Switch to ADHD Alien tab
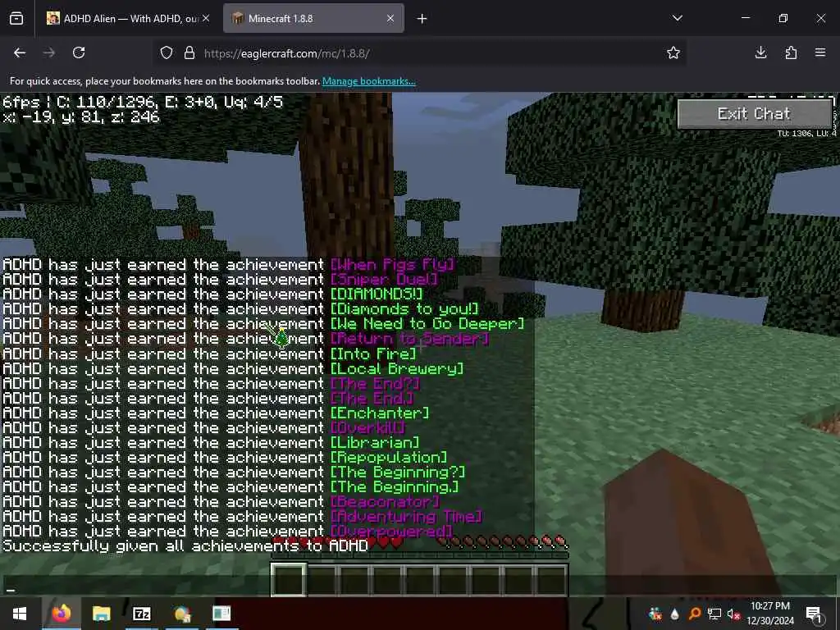840x630 pixels. [x=127, y=18]
